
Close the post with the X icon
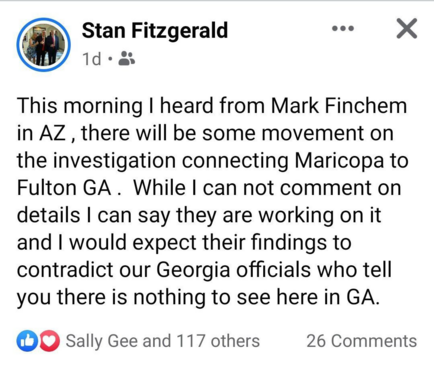coord(407,29)
